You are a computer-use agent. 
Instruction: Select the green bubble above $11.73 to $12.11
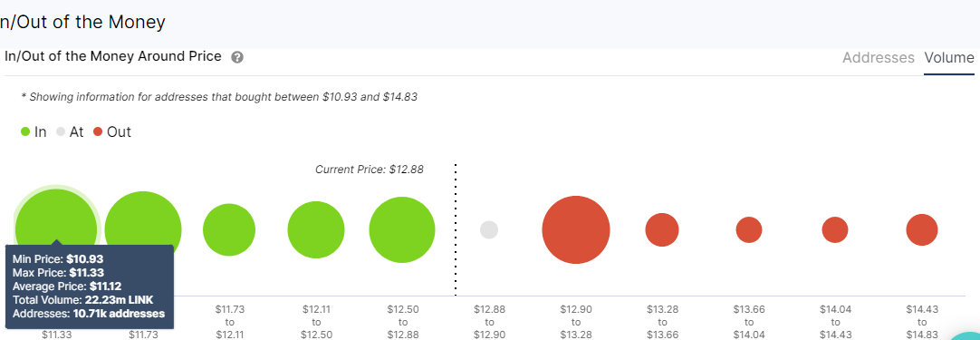coord(229,229)
